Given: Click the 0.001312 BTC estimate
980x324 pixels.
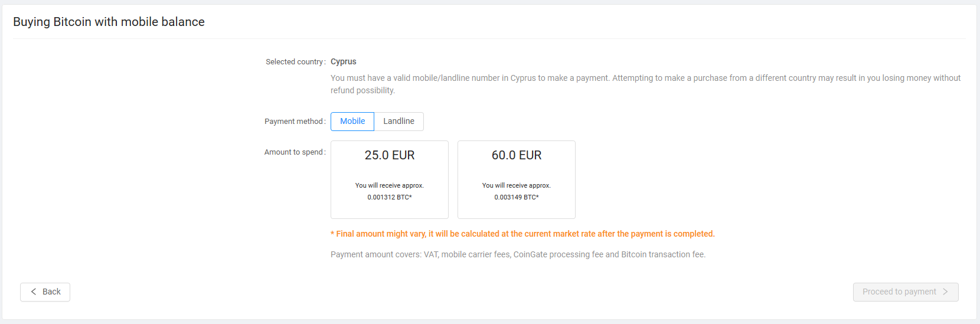Looking at the screenshot, I should (390, 197).
